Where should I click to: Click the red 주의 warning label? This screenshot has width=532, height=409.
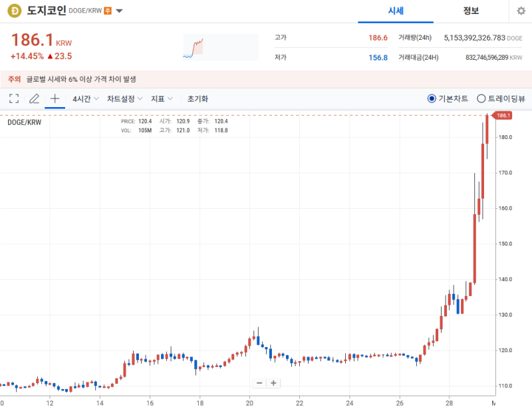(14, 79)
